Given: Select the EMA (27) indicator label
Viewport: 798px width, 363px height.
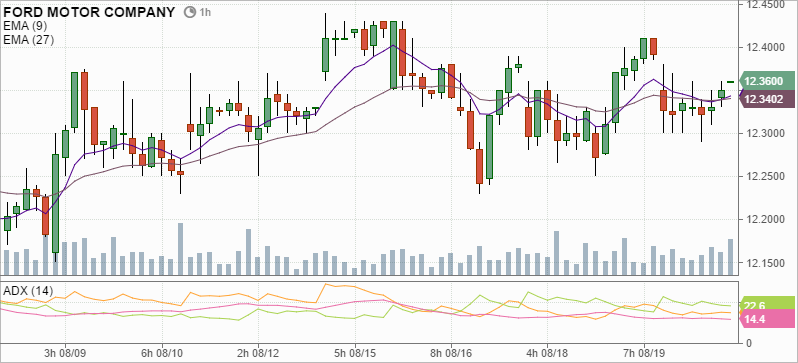Looking at the screenshot, I should [x=28, y=40].
